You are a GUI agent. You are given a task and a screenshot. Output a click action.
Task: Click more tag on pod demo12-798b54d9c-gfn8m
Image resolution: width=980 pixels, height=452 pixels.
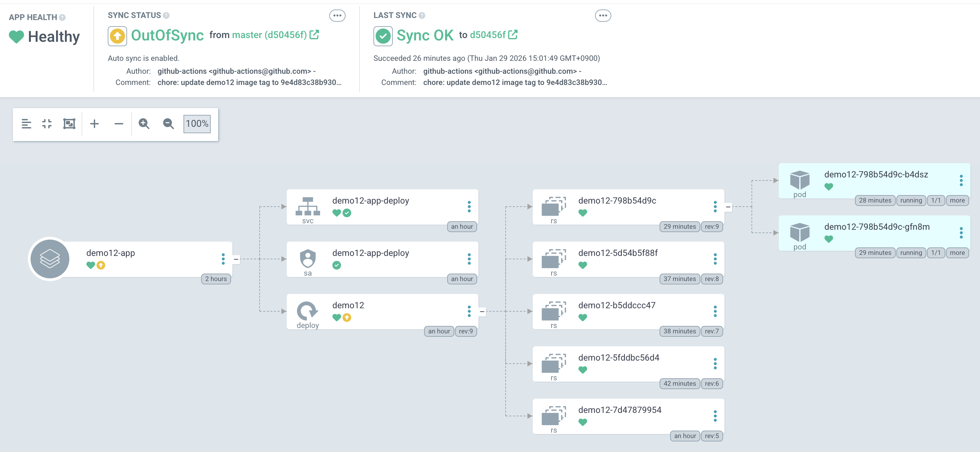point(957,253)
